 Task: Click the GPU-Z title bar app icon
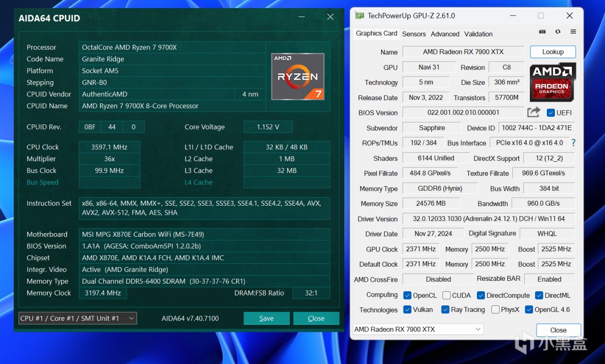point(360,16)
